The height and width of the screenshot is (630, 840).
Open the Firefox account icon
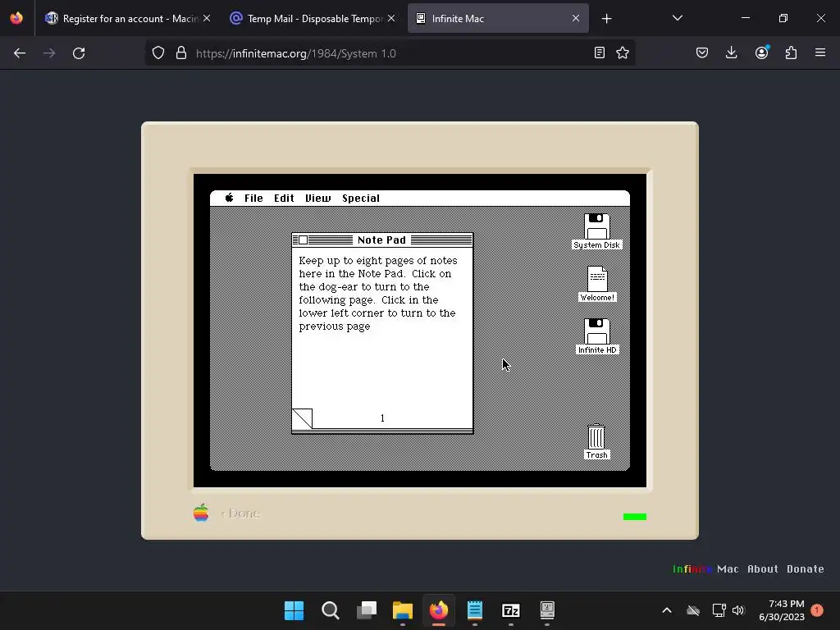[x=761, y=52]
